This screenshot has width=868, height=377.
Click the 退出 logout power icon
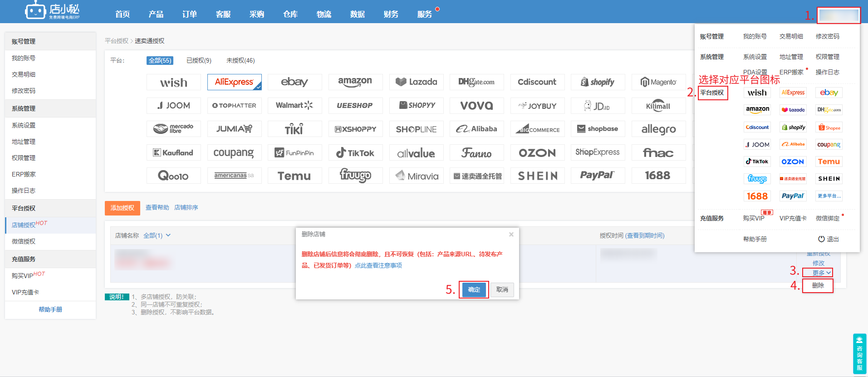click(821, 239)
